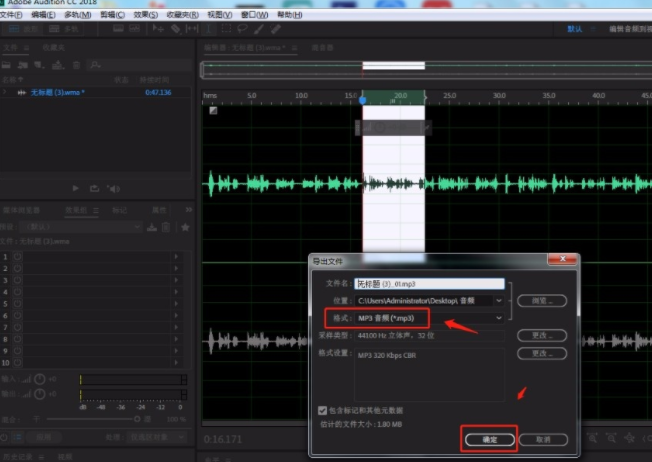The width and height of the screenshot is (652, 462).
Task: Toggle power for effect slot 2
Action: click(x=17, y=268)
